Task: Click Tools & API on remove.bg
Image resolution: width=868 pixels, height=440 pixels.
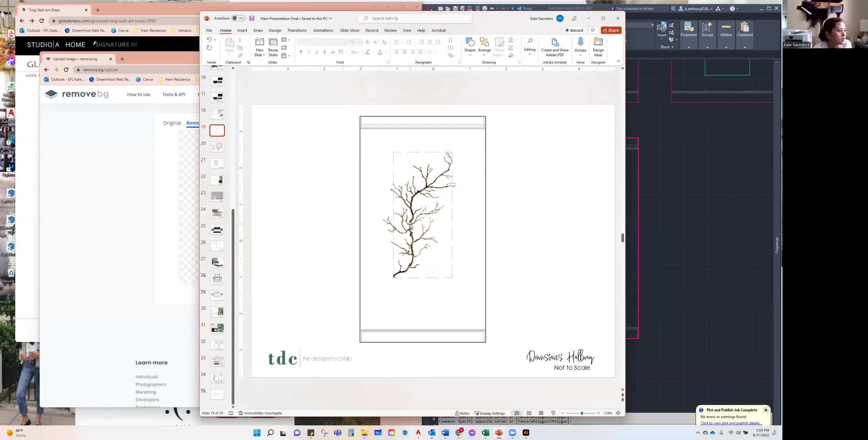Action: point(174,95)
